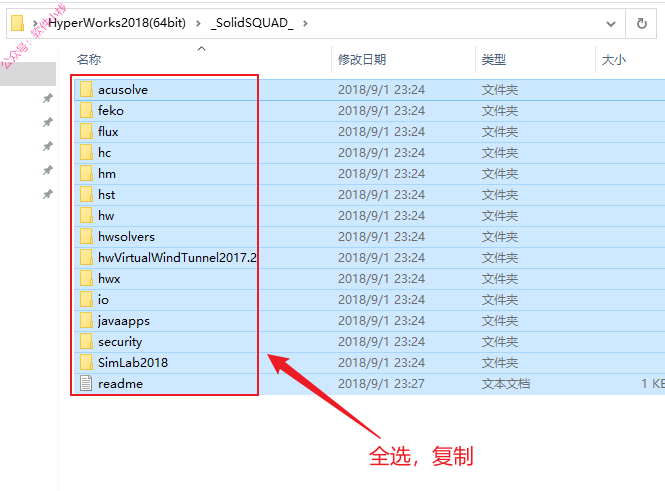Select the javaapps folder name

pos(124,321)
